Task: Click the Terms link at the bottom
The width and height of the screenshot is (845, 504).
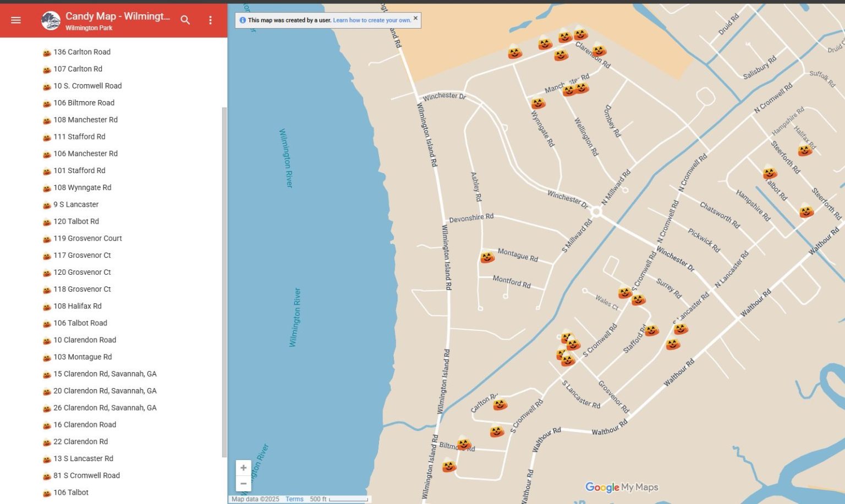Action: click(x=294, y=499)
